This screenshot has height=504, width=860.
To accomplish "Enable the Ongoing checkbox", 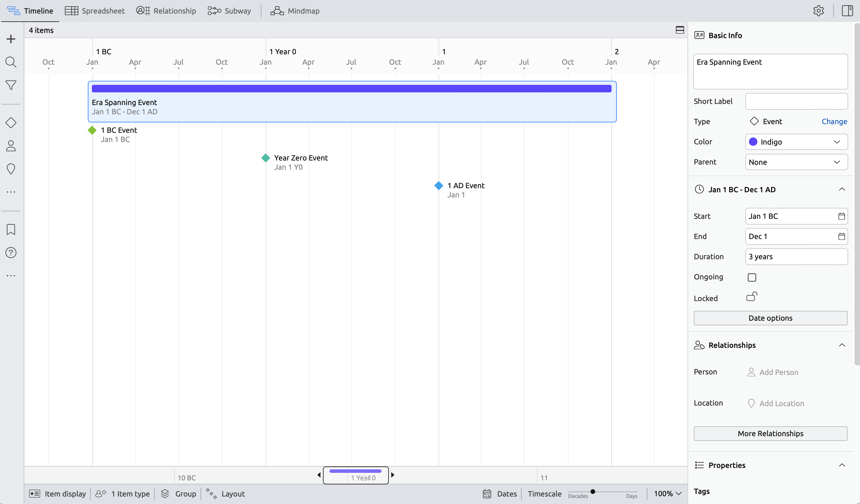I will coord(752,277).
